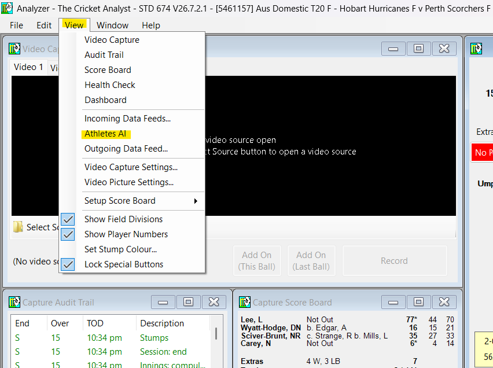The width and height of the screenshot is (493, 368).
Task: Select the Video 1 tab
Action: [x=28, y=67]
